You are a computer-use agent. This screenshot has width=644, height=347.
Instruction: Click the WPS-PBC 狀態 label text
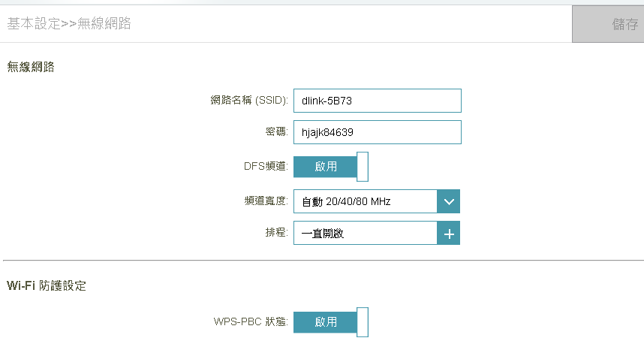pyautogui.click(x=251, y=322)
